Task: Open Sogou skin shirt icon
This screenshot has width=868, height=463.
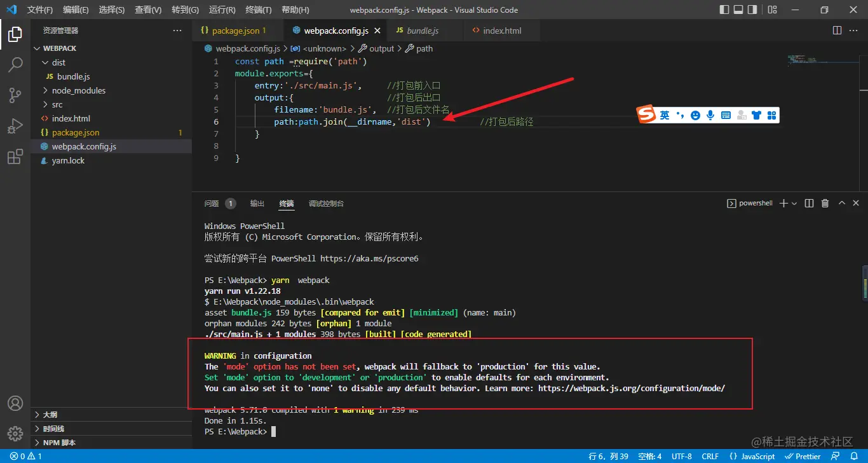Action: [756, 115]
